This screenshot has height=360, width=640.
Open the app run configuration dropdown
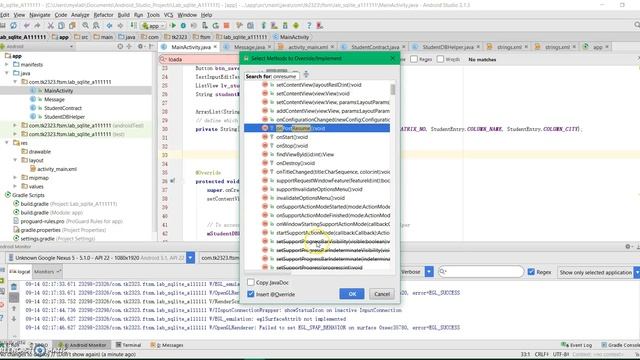click(153, 26)
